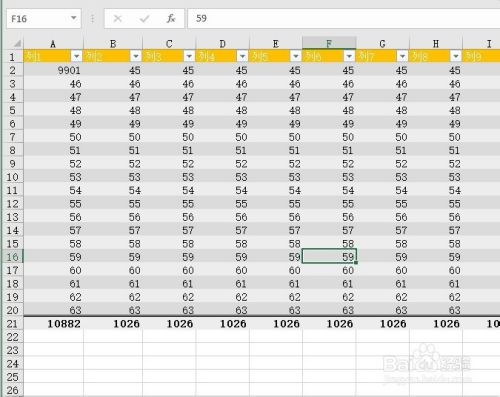This screenshot has width=500, height=397.
Task: Click cell C7 containing 50
Action: coord(169,137)
